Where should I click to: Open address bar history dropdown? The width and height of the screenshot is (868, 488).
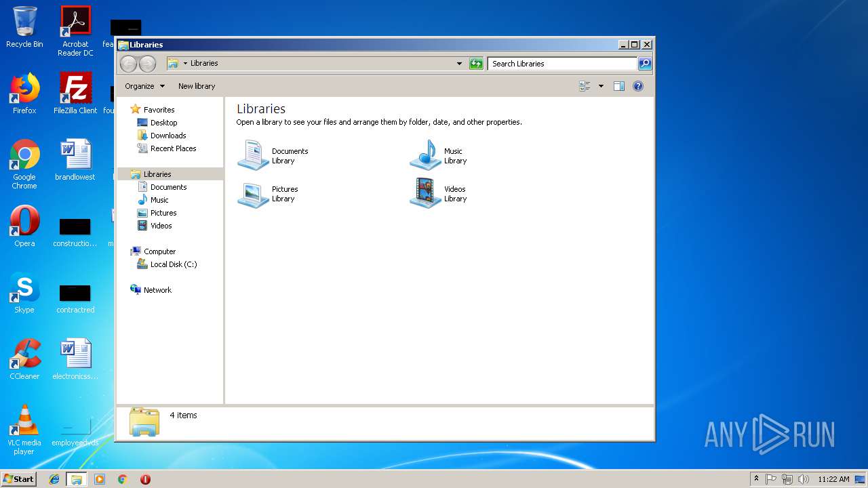pos(459,64)
